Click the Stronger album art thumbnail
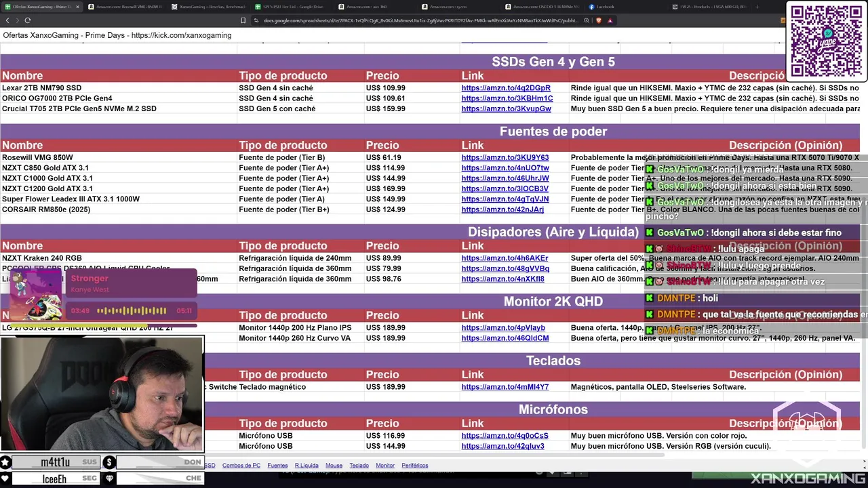 point(35,295)
